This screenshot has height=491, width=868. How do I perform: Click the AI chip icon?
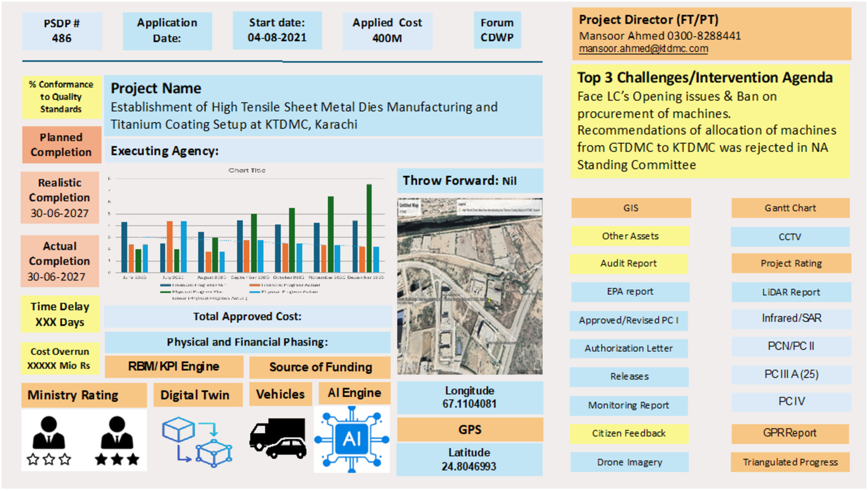pyautogui.click(x=351, y=439)
